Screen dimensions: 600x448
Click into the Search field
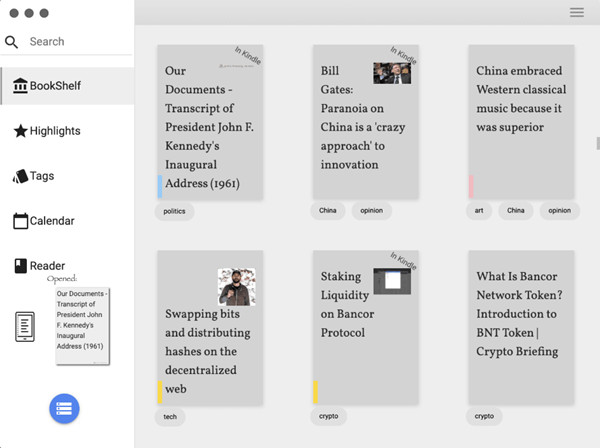point(80,41)
